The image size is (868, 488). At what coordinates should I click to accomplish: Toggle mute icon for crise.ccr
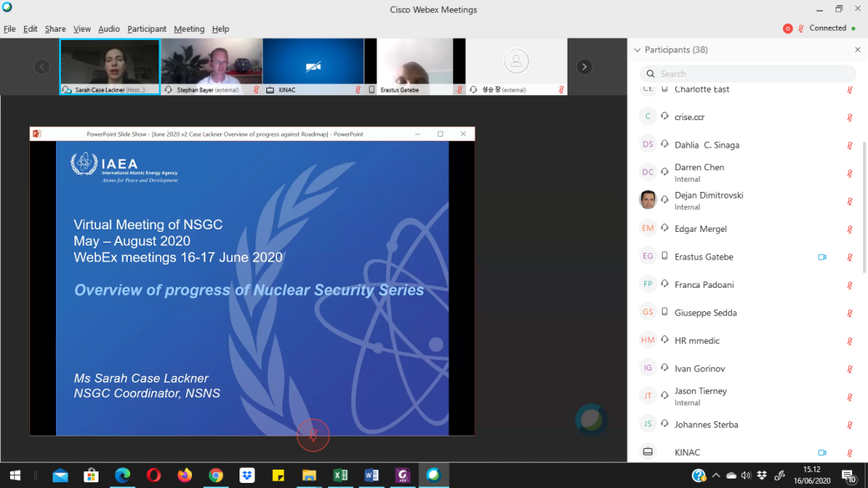[x=850, y=118]
